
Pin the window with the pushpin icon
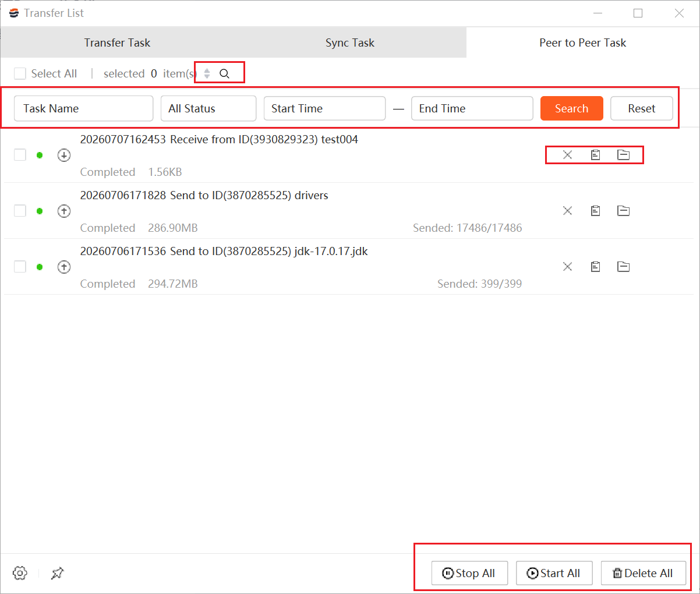[x=57, y=573]
